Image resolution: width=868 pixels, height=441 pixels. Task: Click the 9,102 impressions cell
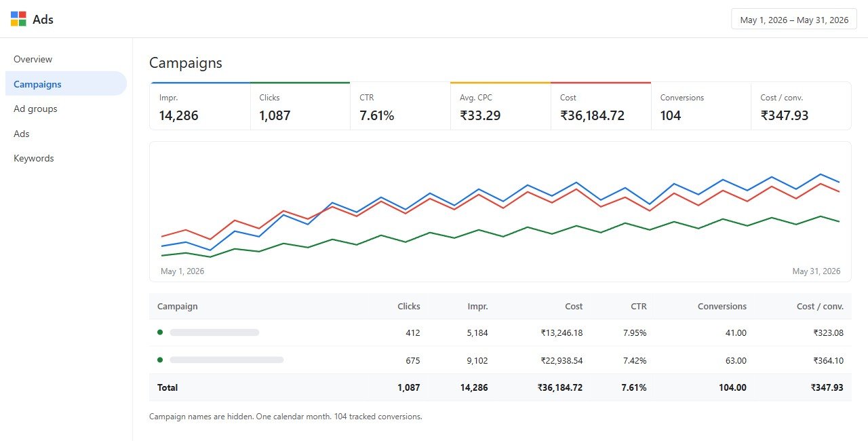pyautogui.click(x=477, y=360)
